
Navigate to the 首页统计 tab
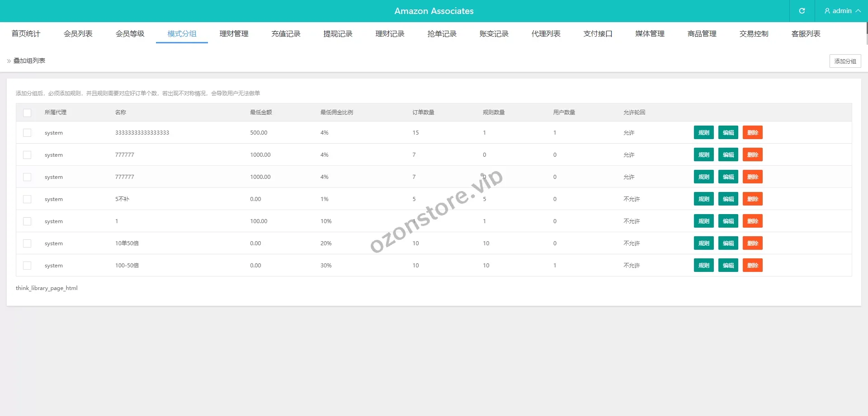26,34
